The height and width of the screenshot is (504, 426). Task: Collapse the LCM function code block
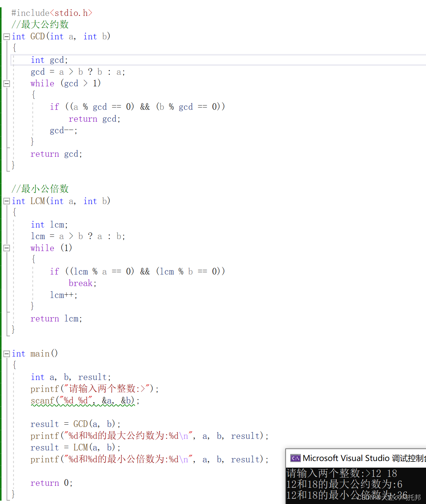coord(7,201)
